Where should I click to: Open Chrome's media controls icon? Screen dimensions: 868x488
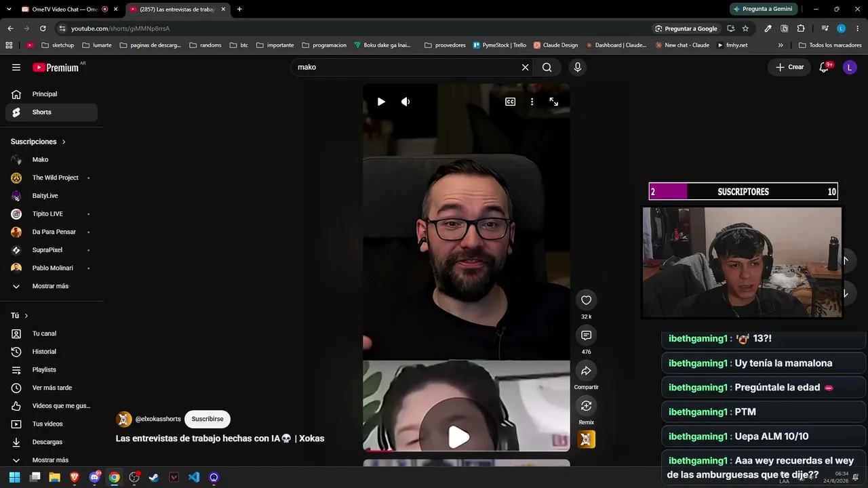click(825, 28)
